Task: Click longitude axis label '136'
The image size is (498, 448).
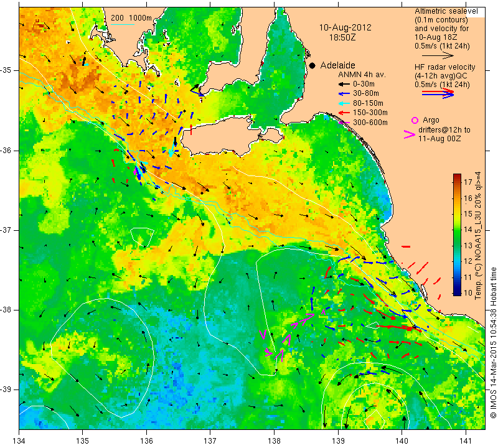Action: pyautogui.click(x=146, y=441)
